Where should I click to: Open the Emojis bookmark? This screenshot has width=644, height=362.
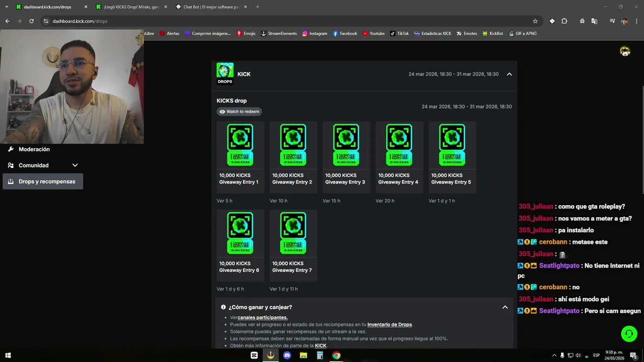[246, 34]
